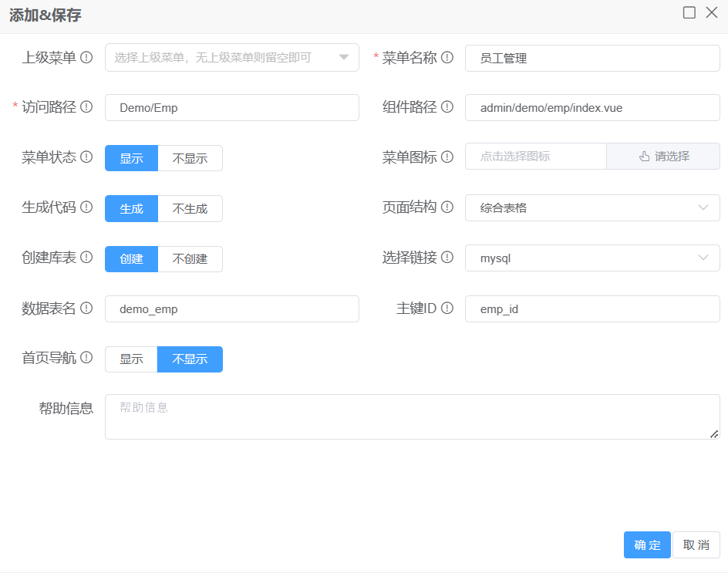Expand the 页面结构 dropdown showing 综合表格
728x573 pixels.
pyautogui.click(x=591, y=207)
